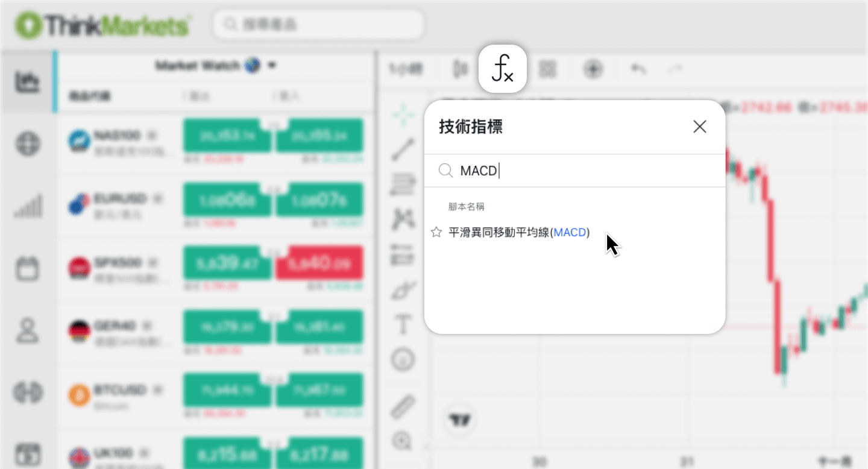The width and height of the screenshot is (868, 469).
Task: Open the XABCD pattern tool
Action: pyautogui.click(x=403, y=220)
